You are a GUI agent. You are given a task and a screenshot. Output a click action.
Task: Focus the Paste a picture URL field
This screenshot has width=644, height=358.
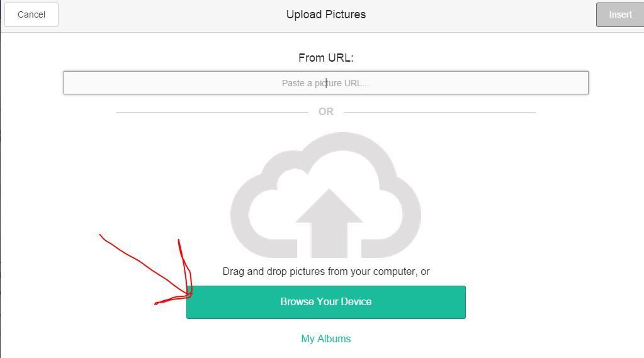tap(325, 83)
